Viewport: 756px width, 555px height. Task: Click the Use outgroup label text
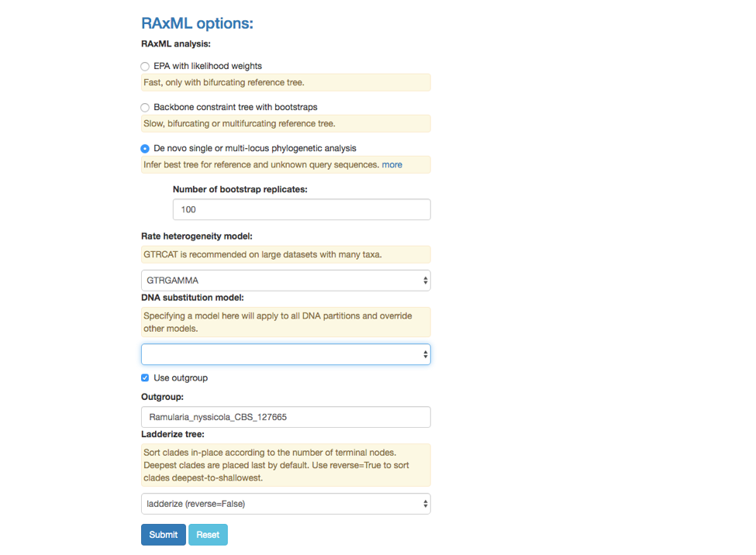[x=181, y=378]
